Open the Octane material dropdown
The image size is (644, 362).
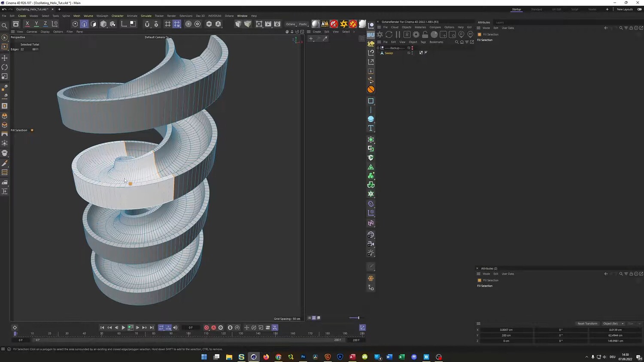(292, 24)
